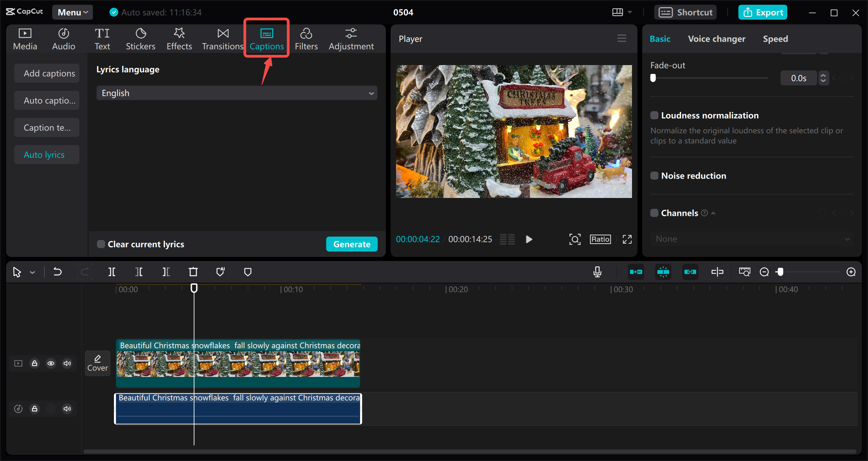The width and height of the screenshot is (868, 461).
Task: Collapse the Channels section chevron
Action: [x=713, y=213]
